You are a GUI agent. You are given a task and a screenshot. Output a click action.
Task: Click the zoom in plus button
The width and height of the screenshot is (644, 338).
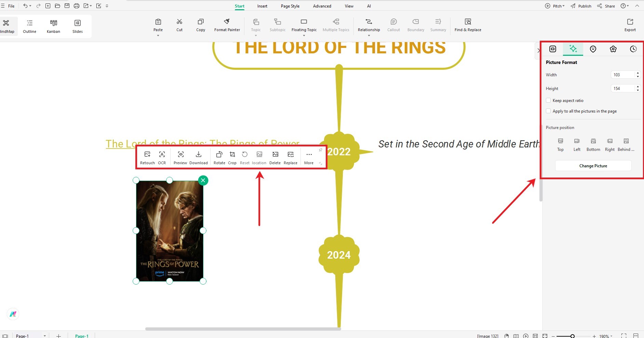(594, 336)
